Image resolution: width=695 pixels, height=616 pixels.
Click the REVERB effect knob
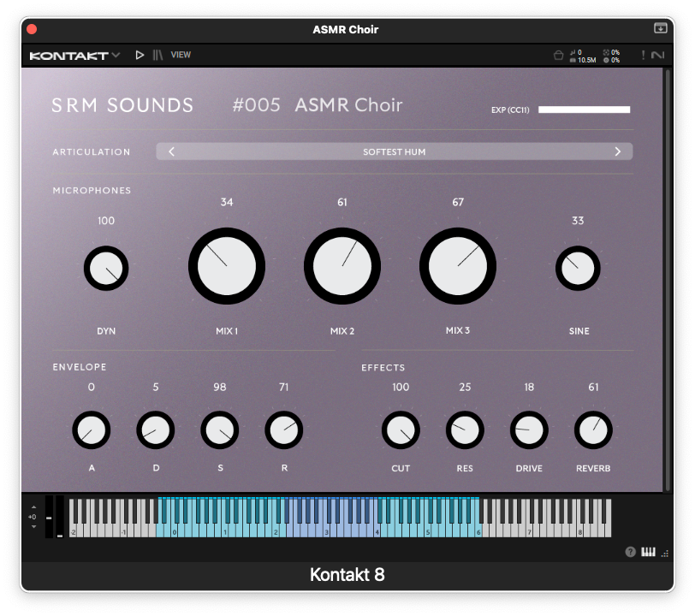click(x=593, y=430)
